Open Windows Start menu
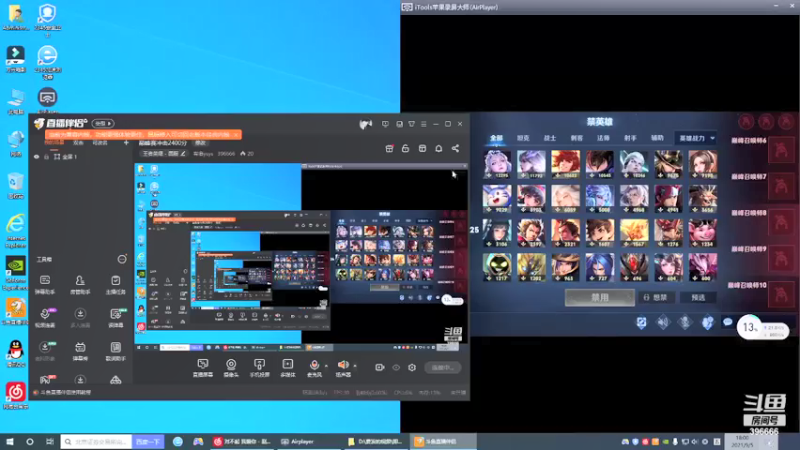The height and width of the screenshot is (450, 800). [10, 442]
